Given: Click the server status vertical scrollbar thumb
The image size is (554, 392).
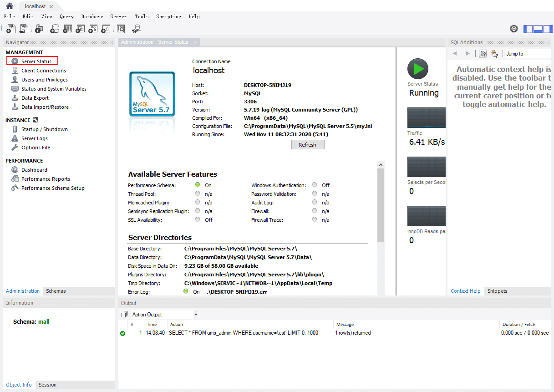Looking at the screenshot, I should coord(381,205).
